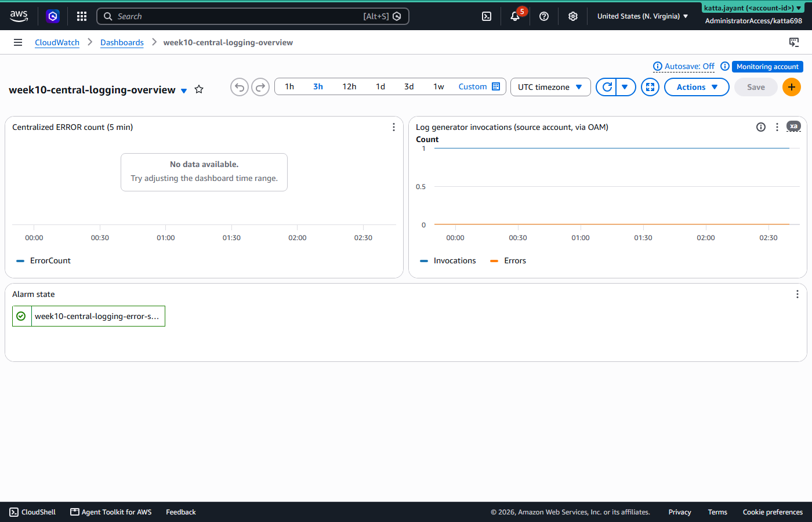
Task: Open the Privacy footer link
Action: pyautogui.click(x=680, y=512)
